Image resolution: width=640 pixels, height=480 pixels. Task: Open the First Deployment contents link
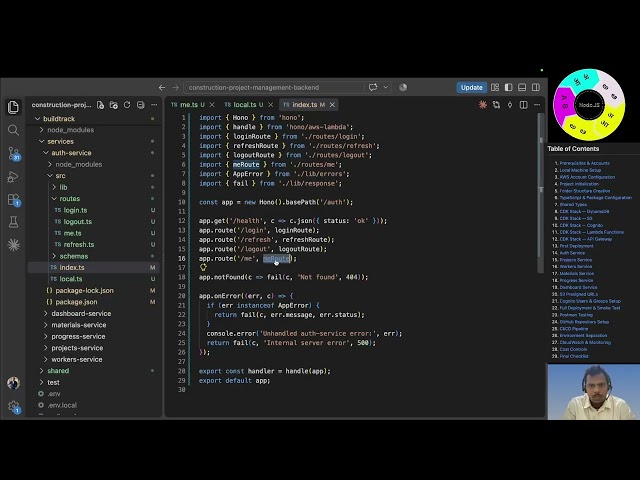[x=576, y=246]
